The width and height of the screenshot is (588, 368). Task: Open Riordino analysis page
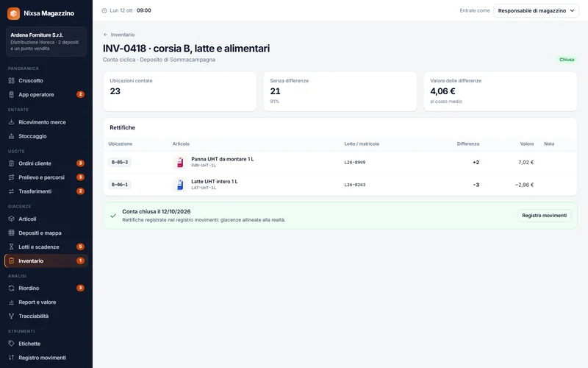coord(46,288)
